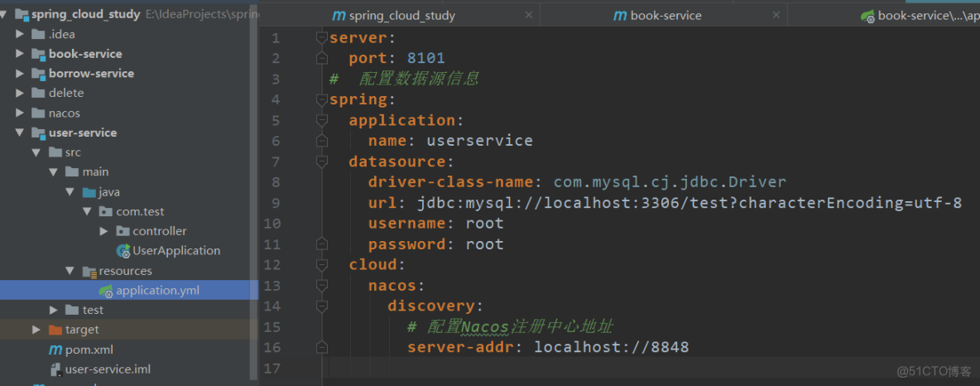This screenshot has width=980, height=386.
Task: Collapse the main folder
Action: [x=53, y=172]
